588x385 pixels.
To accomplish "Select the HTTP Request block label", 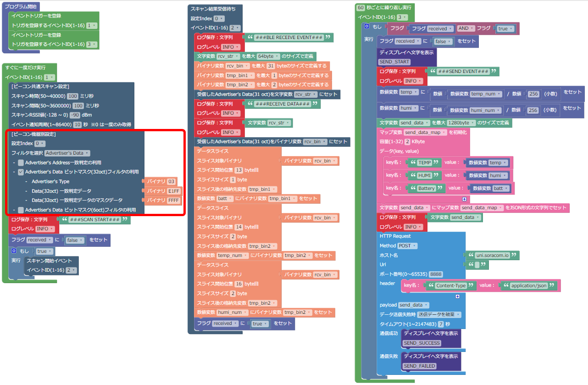I will 395,236.
